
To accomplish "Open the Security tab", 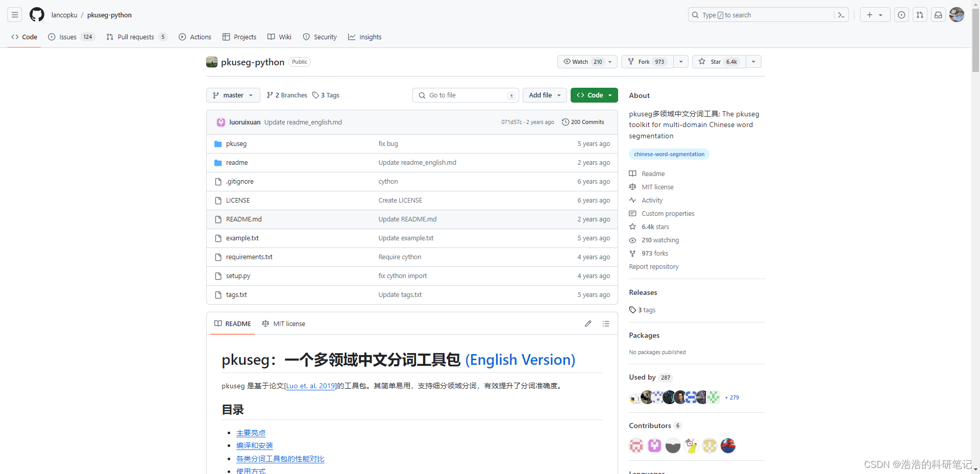I will [320, 37].
